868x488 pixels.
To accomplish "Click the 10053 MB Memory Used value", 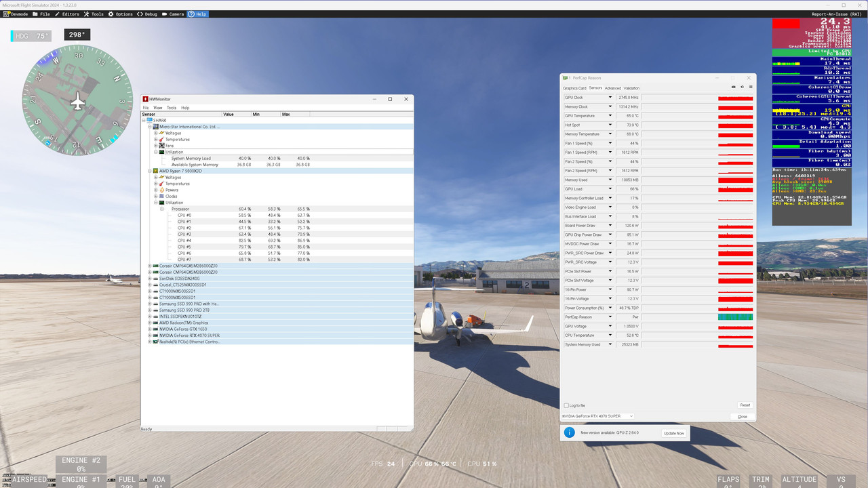I will [629, 180].
